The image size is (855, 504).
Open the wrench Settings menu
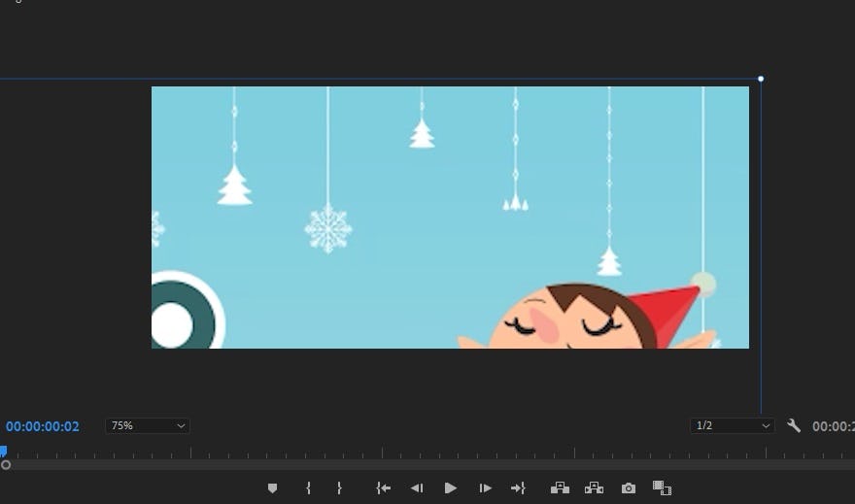click(794, 426)
